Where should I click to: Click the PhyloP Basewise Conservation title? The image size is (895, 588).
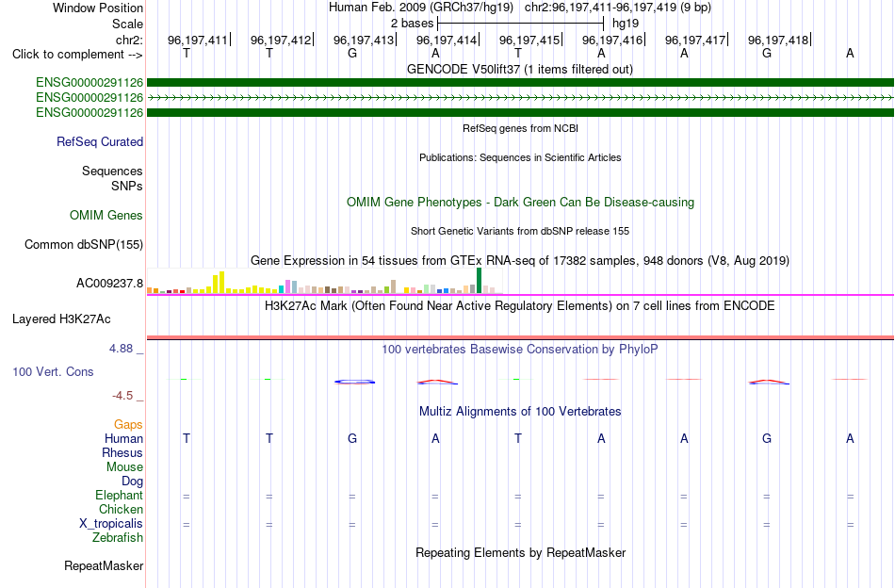coord(520,350)
